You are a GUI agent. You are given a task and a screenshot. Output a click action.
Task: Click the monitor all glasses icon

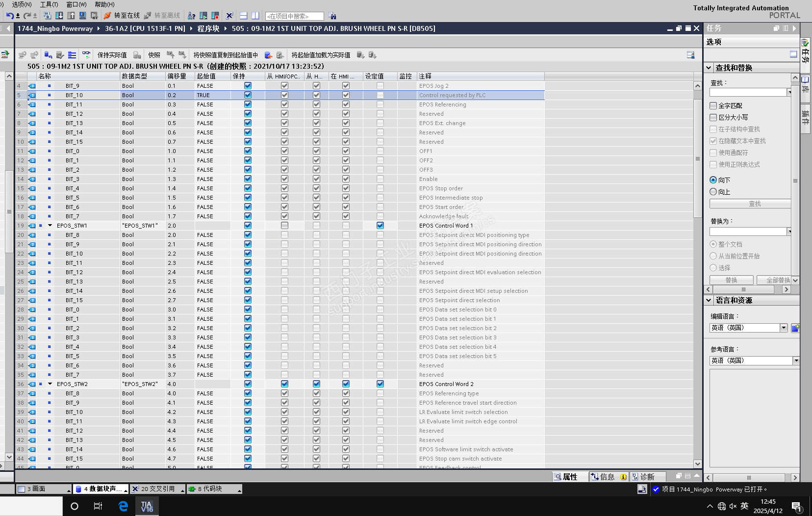click(86, 54)
